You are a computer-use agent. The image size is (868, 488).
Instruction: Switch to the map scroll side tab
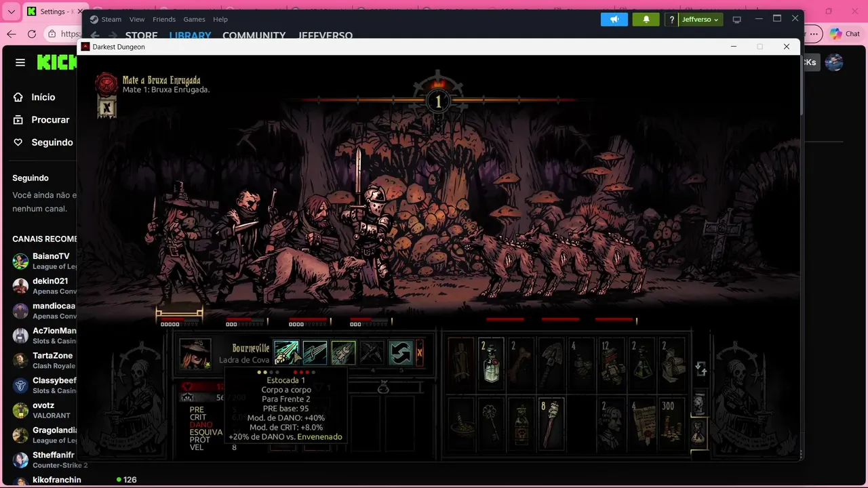tap(699, 403)
